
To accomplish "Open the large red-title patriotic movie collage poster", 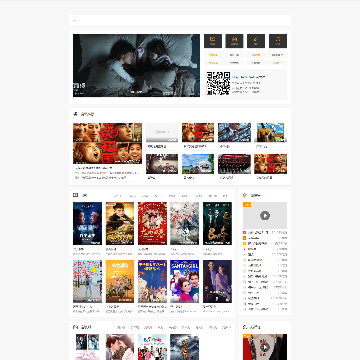I will click(107, 143).
